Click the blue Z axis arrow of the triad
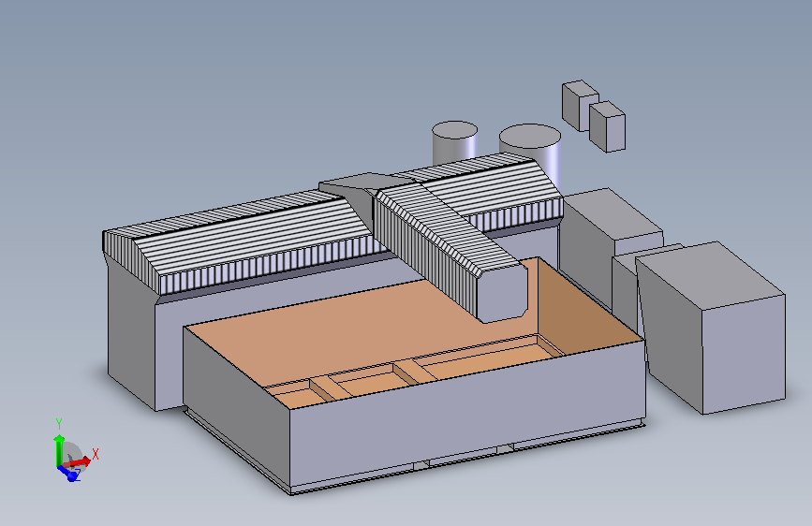 click(x=67, y=473)
